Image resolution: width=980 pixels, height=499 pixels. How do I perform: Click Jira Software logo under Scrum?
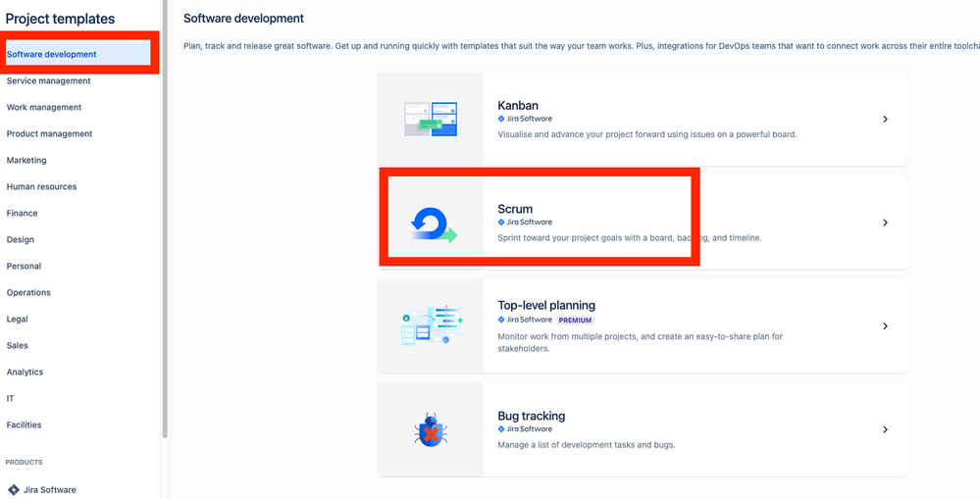point(525,222)
